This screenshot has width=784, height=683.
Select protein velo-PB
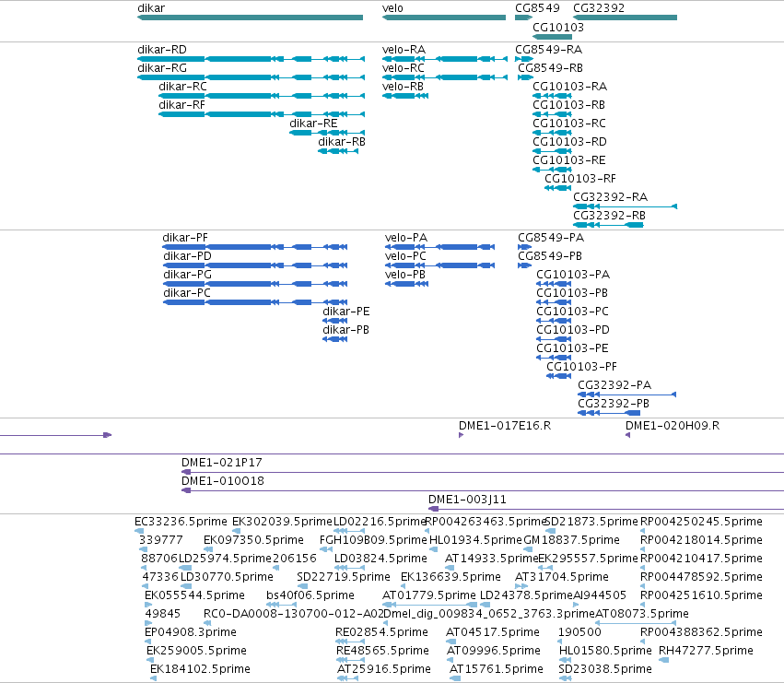(406, 284)
